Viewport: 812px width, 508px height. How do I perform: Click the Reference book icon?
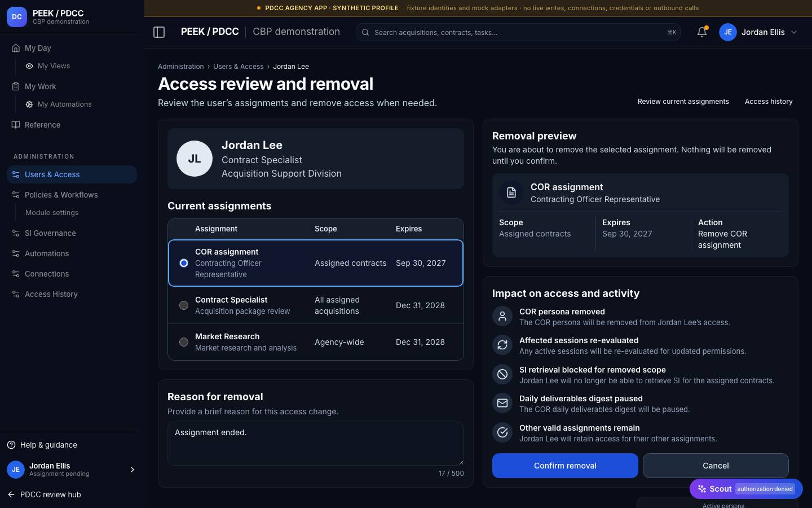[16, 125]
